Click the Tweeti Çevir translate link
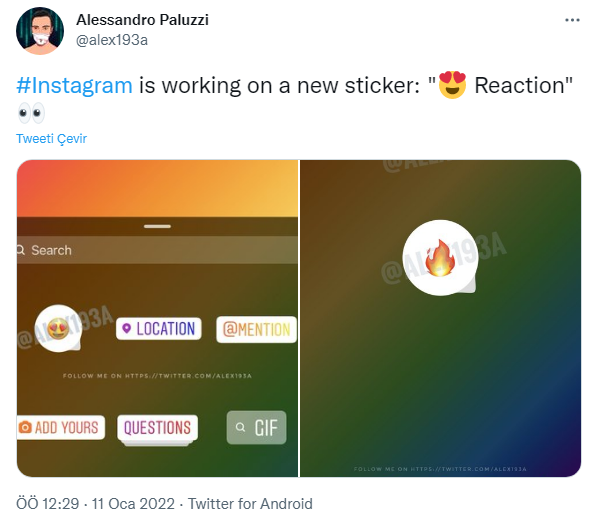 51,139
